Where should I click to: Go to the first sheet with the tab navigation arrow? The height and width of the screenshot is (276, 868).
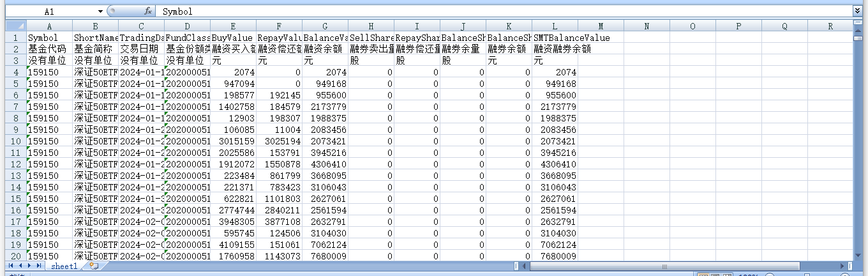pos(11,265)
